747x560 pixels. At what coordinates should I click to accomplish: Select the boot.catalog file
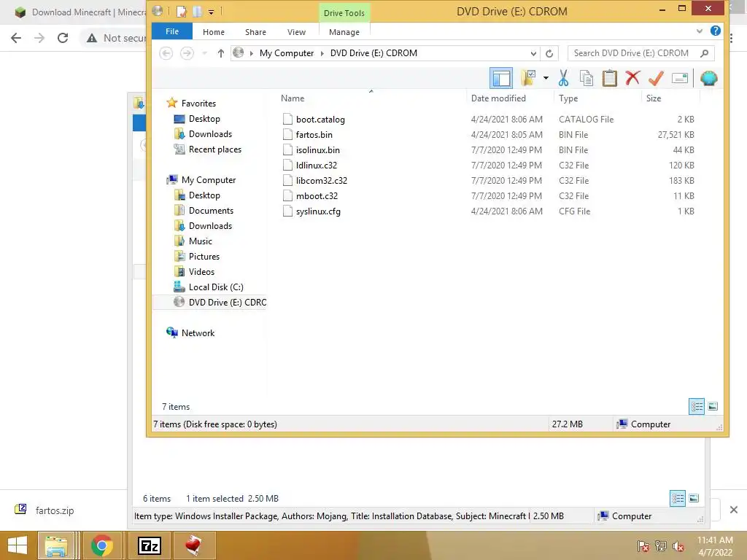(x=320, y=120)
